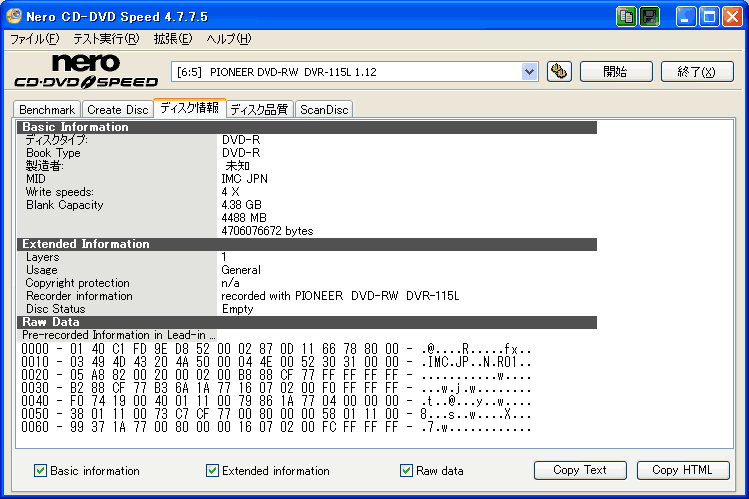This screenshot has width=749, height=499.
Task: Click the 終了(X) exit button
Action: coord(697,72)
